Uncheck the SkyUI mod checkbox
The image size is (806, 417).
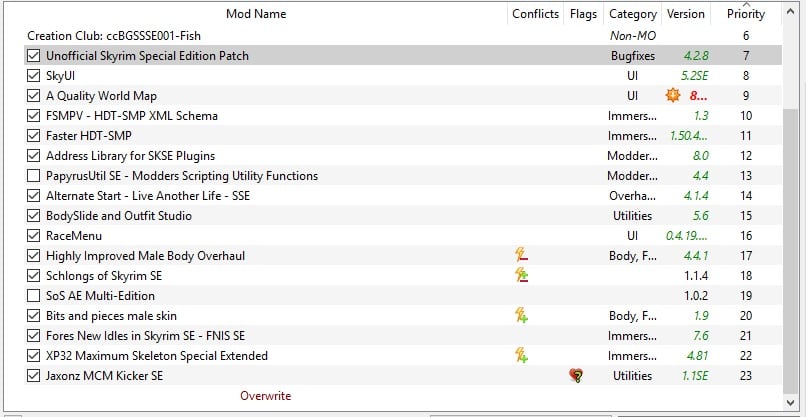point(33,76)
